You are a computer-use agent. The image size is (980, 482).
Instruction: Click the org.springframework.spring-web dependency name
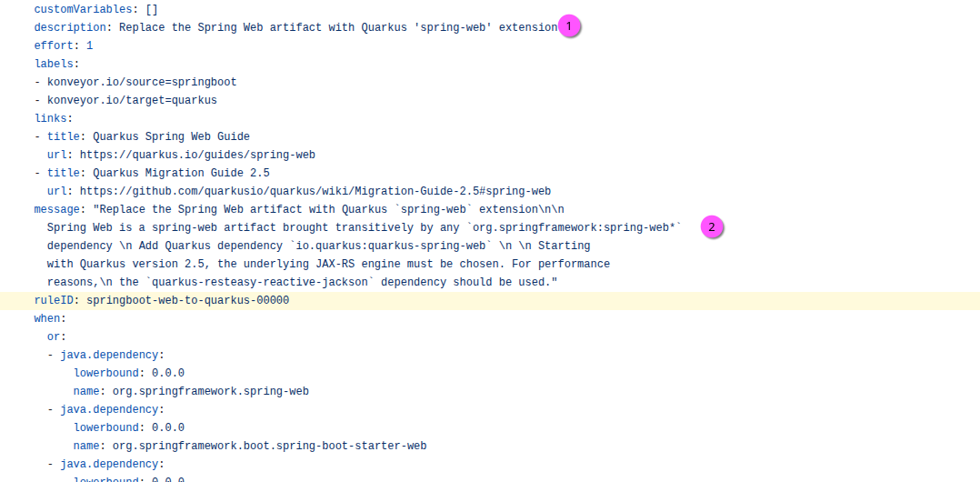tap(210, 391)
